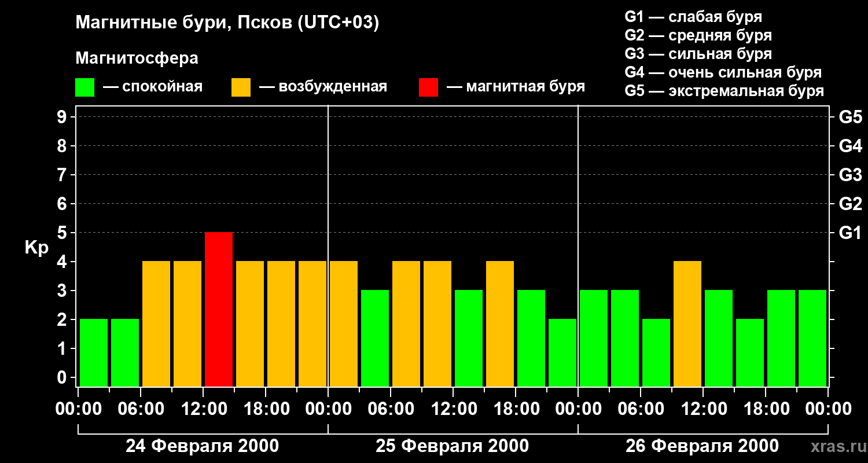Click the G3 label on the right scale

click(x=850, y=175)
